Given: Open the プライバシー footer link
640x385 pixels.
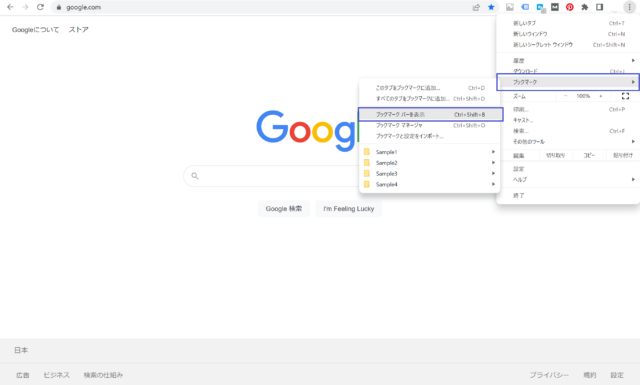Looking at the screenshot, I should click(x=549, y=375).
